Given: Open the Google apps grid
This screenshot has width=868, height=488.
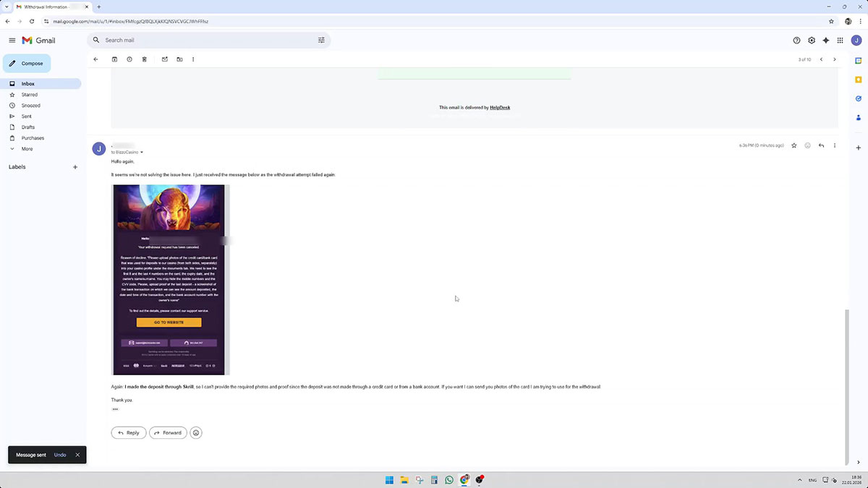Looking at the screenshot, I should pyautogui.click(x=840, y=40).
